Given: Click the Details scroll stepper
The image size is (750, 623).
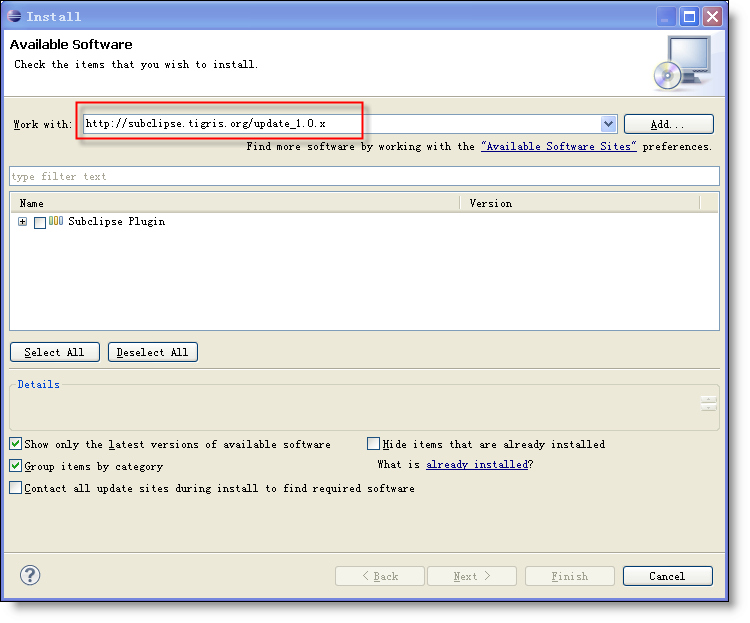Looking at the screenshot, I should coord(708,403).
